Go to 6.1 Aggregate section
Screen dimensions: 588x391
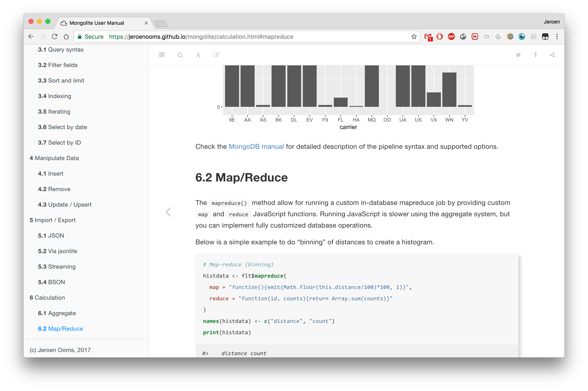pyautogui.click(x=57, y=313)
